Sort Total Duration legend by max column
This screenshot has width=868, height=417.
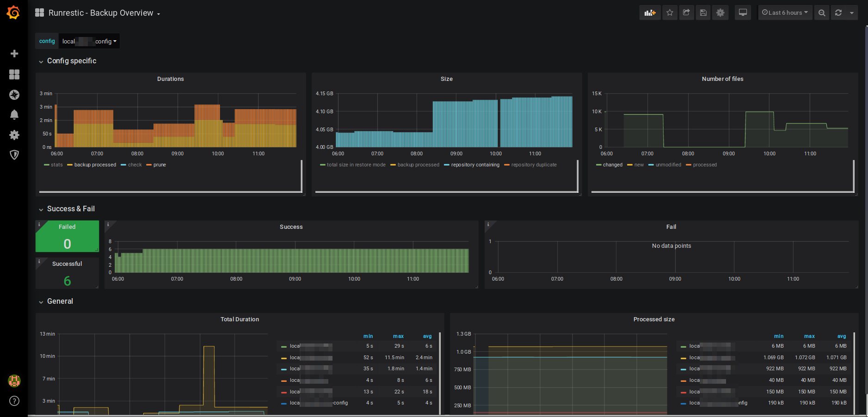[398, 336]
